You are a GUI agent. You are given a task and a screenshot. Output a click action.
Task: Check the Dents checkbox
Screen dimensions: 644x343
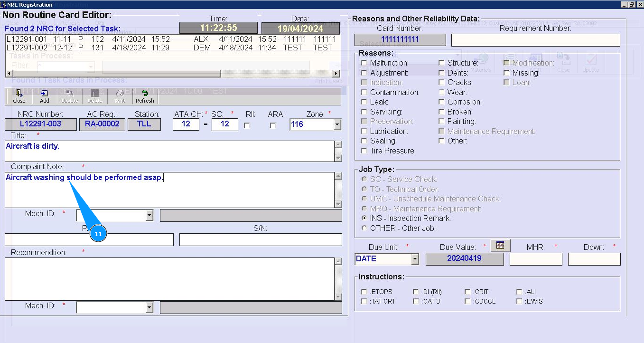(x=441, y=73)
